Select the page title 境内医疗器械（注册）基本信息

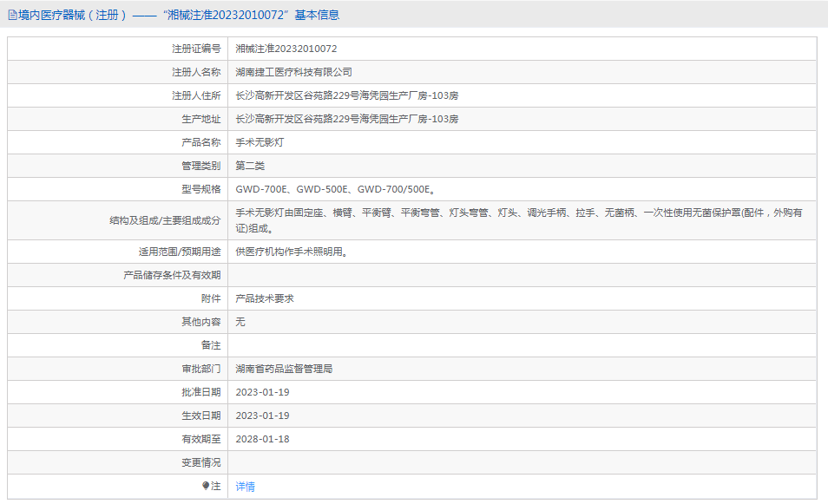tap(178, 15)
